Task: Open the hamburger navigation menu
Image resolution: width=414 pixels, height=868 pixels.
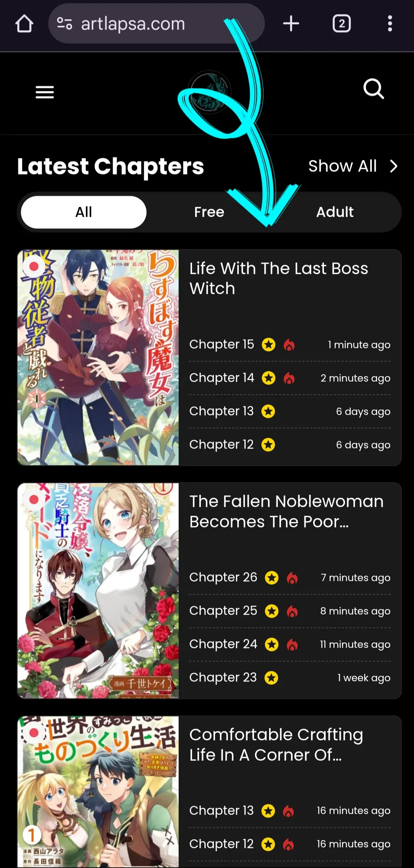Action: click(x=45, y=92)
